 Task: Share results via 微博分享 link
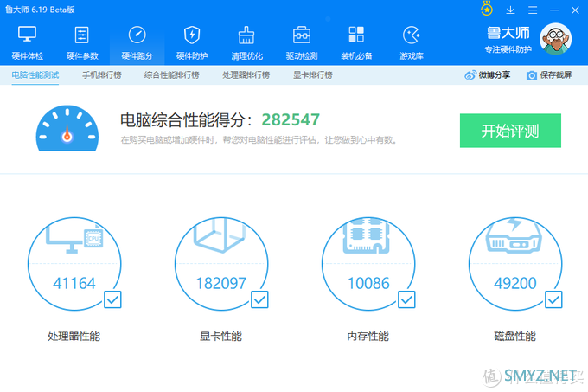489,75
